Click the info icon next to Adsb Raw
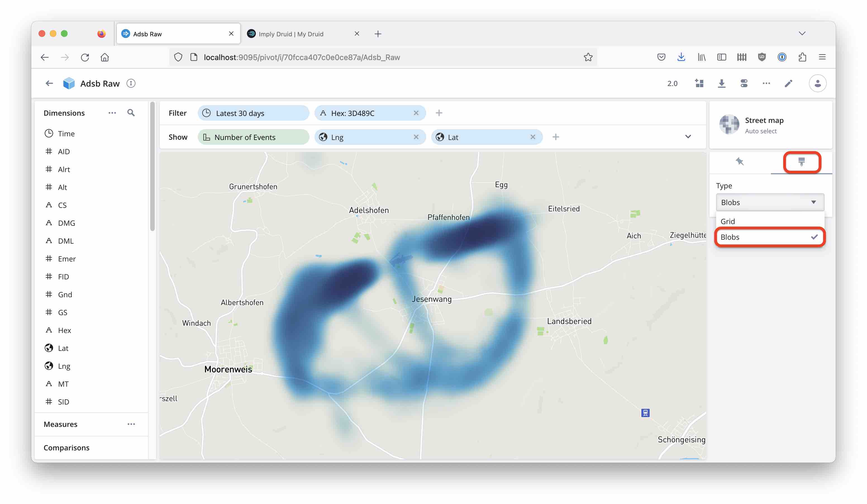Image resolution: width=867 pixels, height=504 pixels. [131, 83]
